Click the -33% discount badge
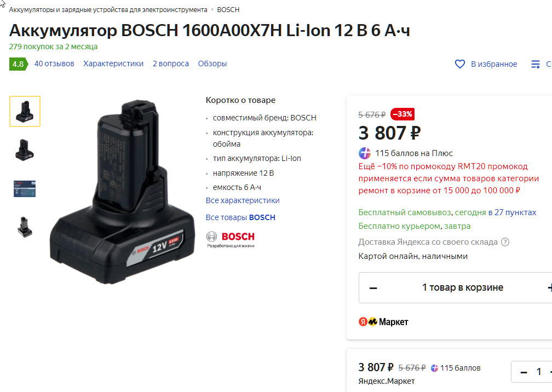 403,114
